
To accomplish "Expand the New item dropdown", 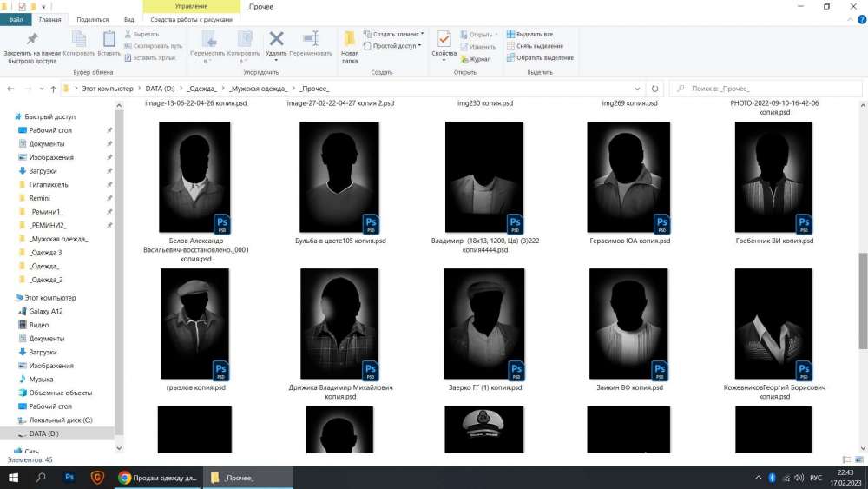I will click(423, 34).
